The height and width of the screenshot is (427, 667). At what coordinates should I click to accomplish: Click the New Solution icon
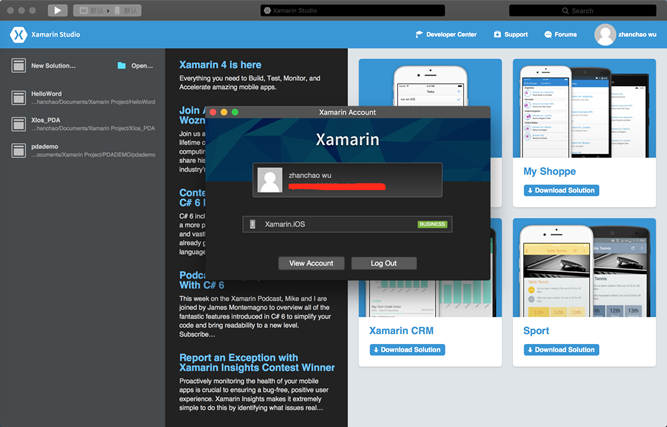pyautogui.click(x=18, y=65)
